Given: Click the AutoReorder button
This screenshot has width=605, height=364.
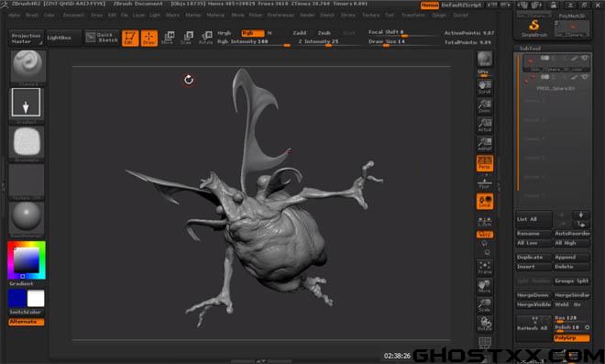Looking at the screenshot, I should 572,234.
